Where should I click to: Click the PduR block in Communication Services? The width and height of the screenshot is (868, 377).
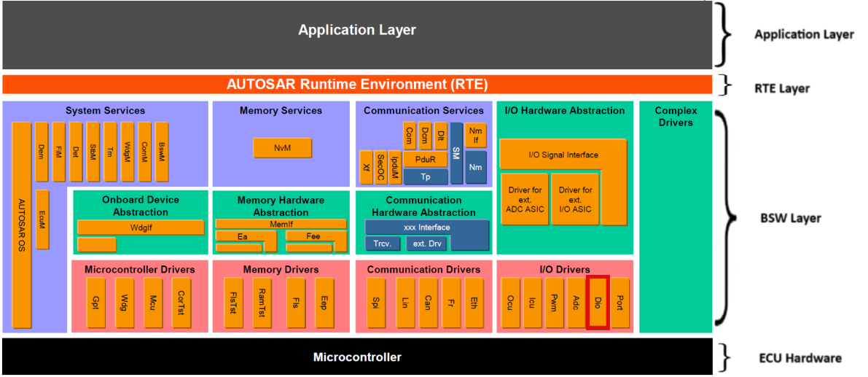426,159
